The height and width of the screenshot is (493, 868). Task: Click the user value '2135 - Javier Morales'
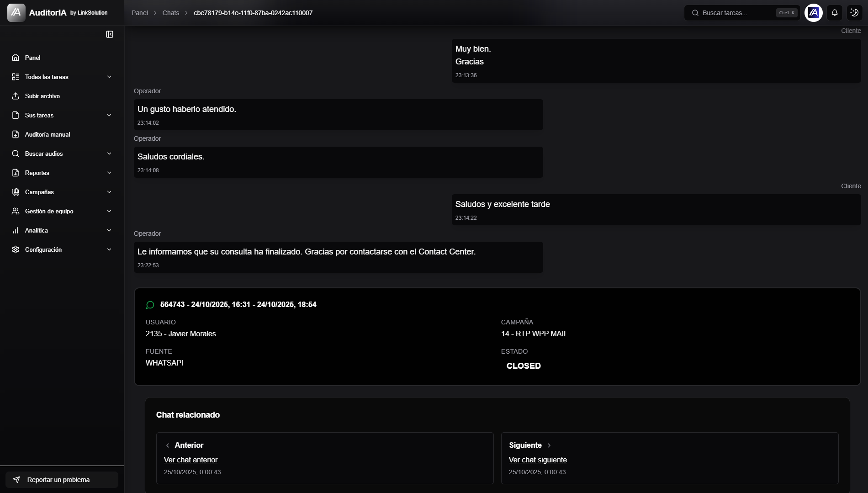181,334
